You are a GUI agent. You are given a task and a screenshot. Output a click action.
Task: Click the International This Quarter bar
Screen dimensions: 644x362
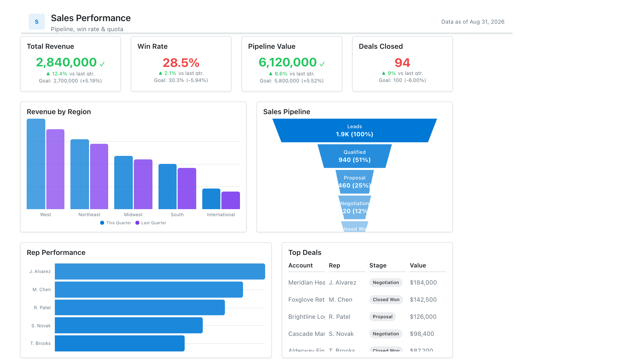(x=211, y=199)
